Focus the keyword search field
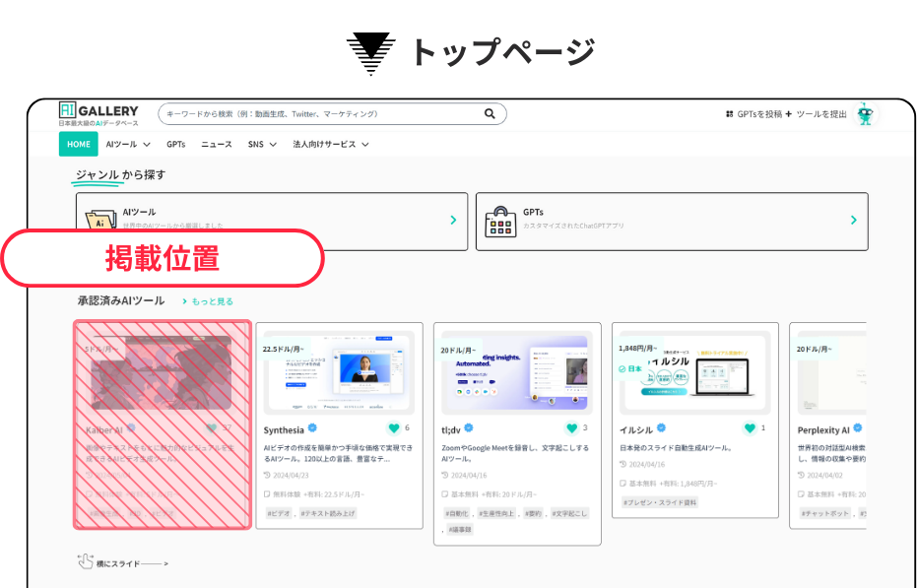Screen dimensions: 917x588 tap(320, 114)
